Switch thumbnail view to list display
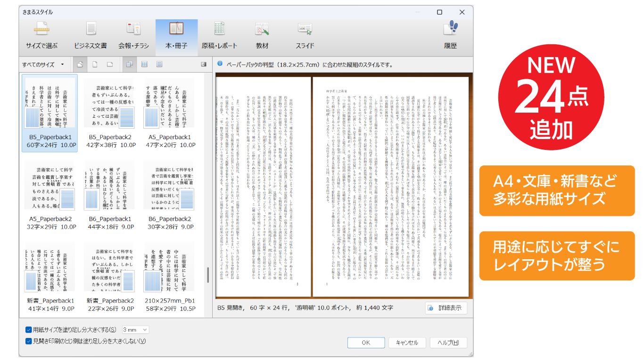 159,64
